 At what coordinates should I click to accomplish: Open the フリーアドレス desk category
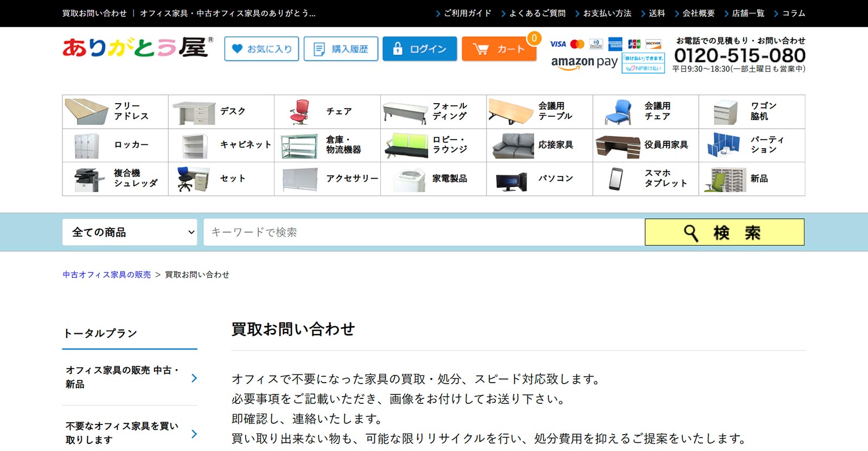point(116,111)
